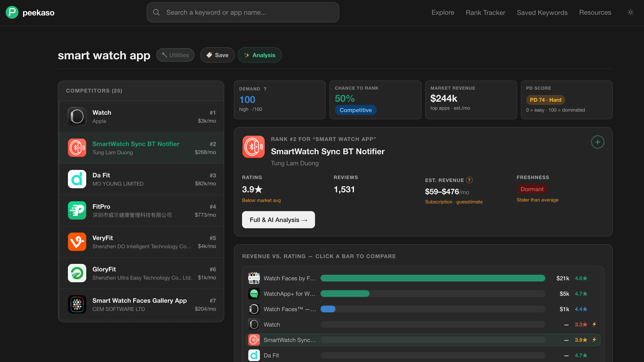644x362 pixels.
Task: Select the $1k Watch Faces™ revenue bar
Action: point(328,309)
